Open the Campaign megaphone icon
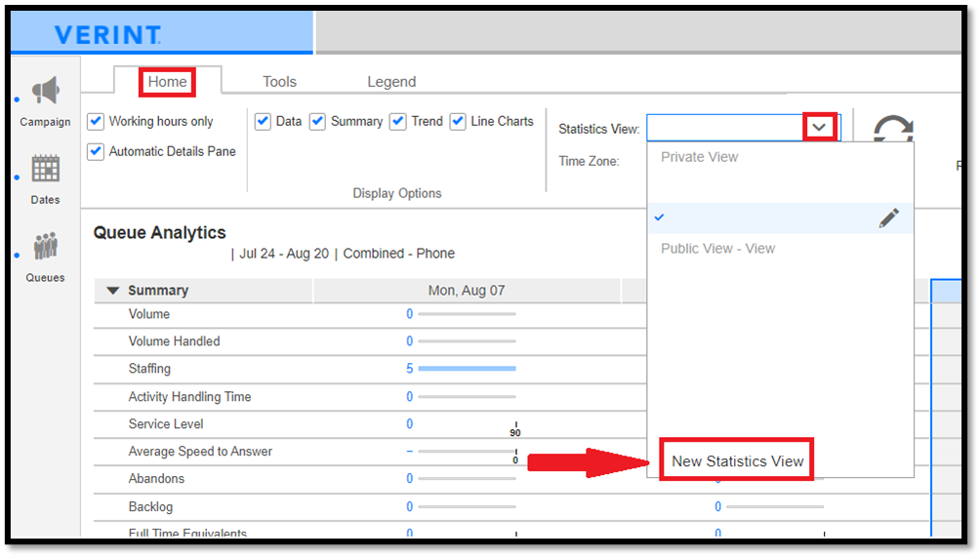This screenshot has height=557, width=980. point(46,91)
